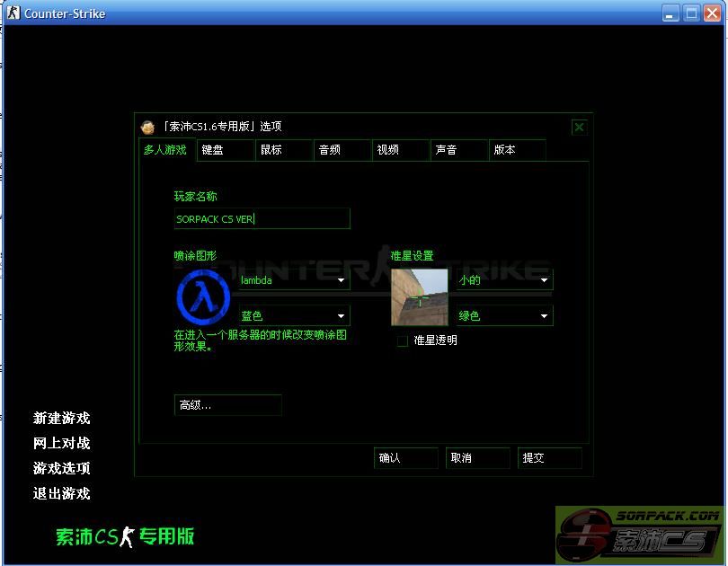
Task: Select 新建游戏 from main menu
Action: pyautogui.click(x=62, y=418)
